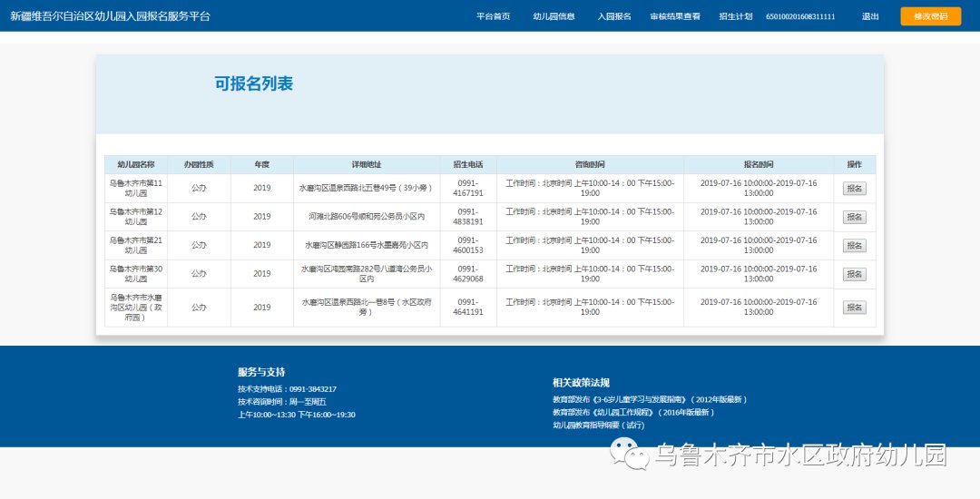Click 报名 for 乌鲁木齐市第21幼儿园

[854, 246]
